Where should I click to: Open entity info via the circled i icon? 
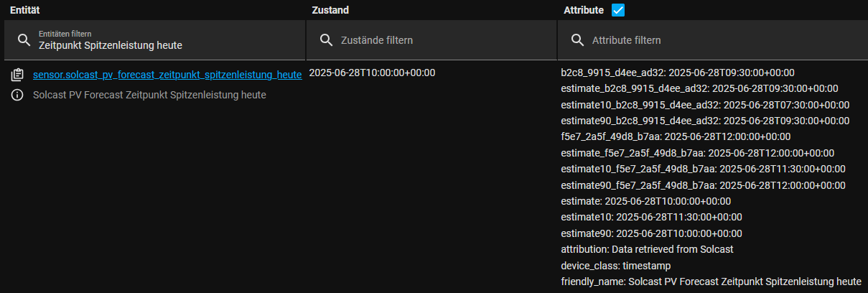(x=17, y=95)
